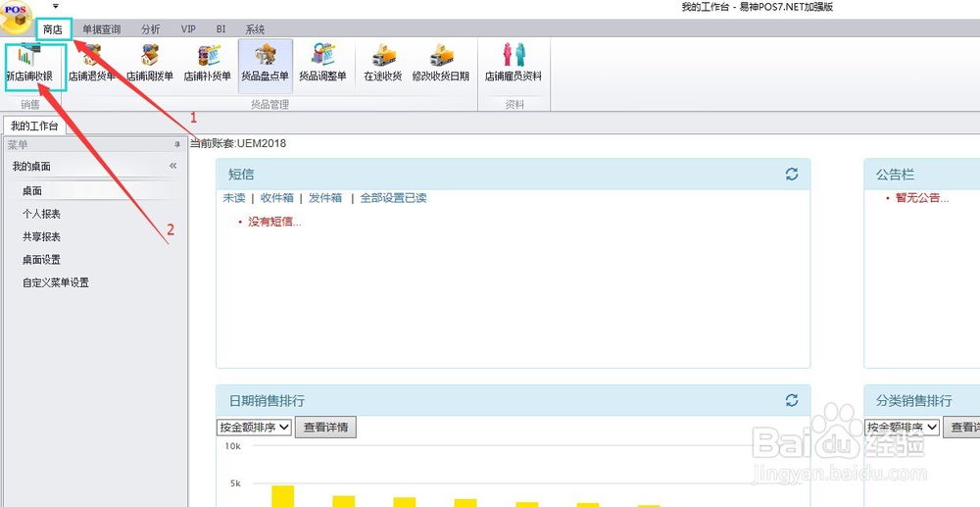Select the 我的工作台 document tab
Viewport: 980px width, 507px height.
pyautogui.click(x=34, y=126)
